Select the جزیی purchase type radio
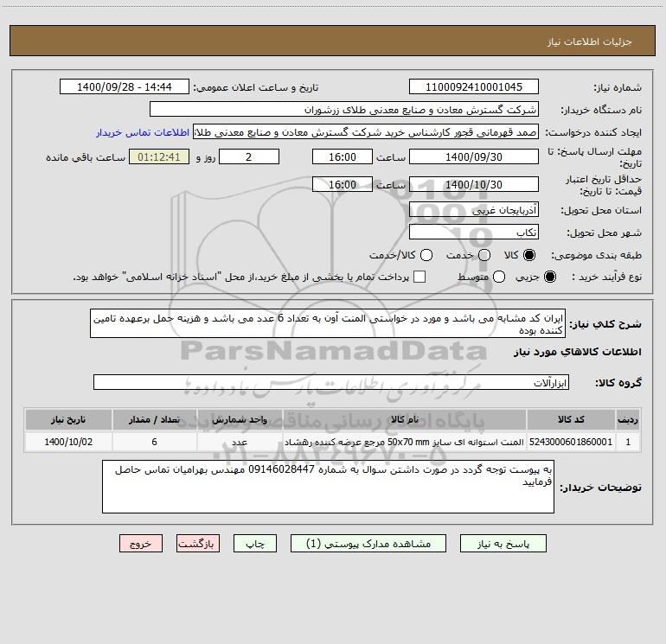 (550, 277)
